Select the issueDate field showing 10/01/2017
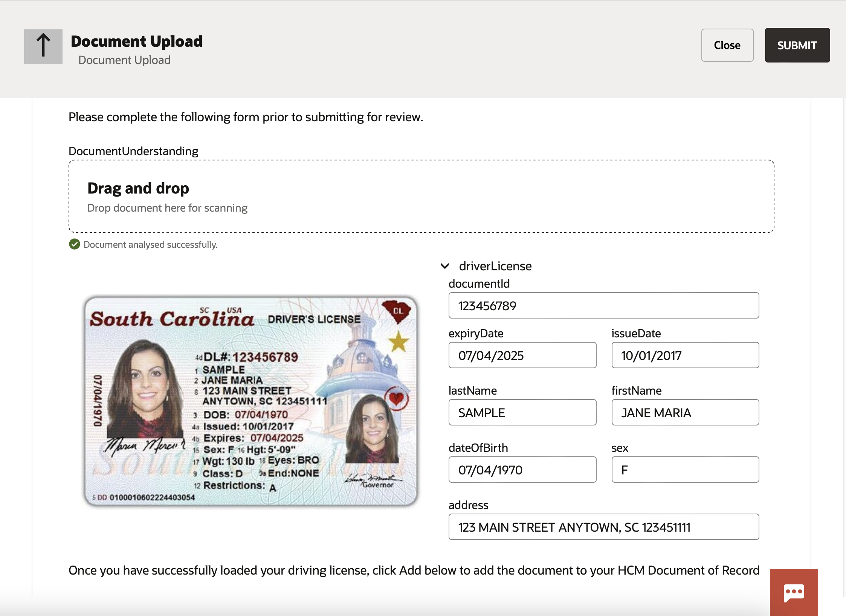The image size is (846, 616). (x=684, y=355)
